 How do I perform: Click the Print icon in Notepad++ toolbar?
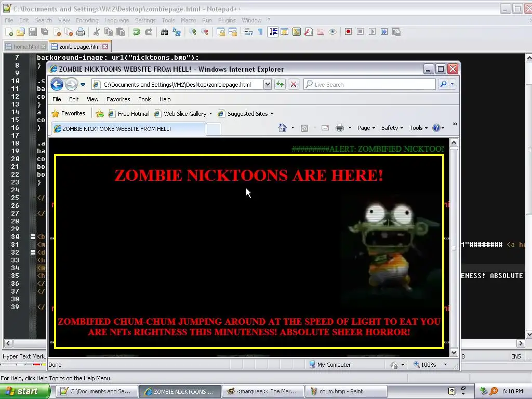coord(81,32)
